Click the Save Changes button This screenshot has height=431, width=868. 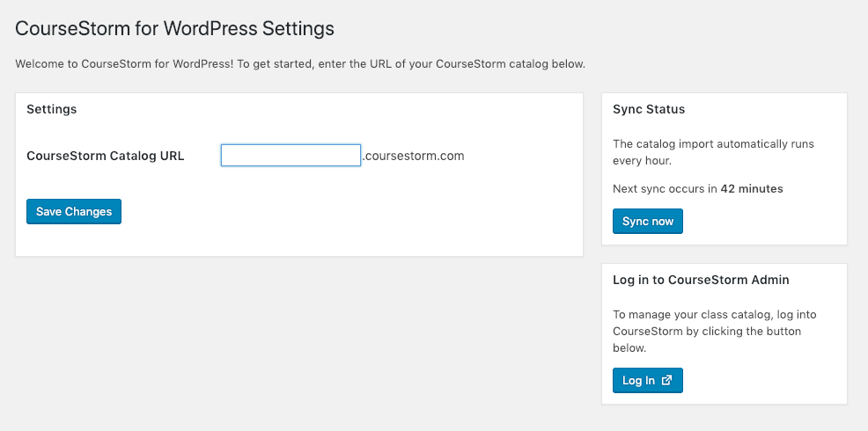74,211
